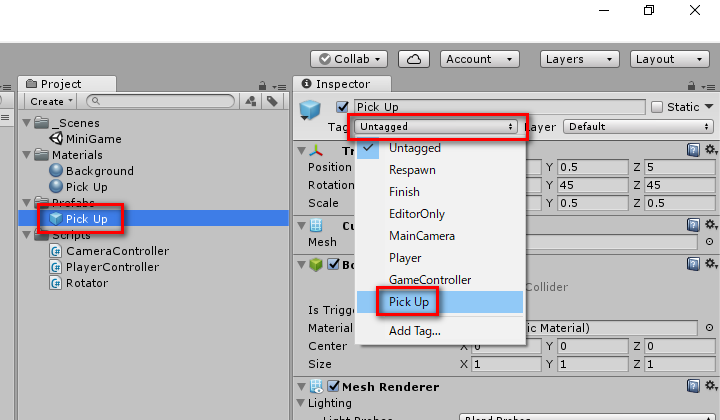Open the Project panel options menu
This screenshot has width=720, height=420.
279,87
